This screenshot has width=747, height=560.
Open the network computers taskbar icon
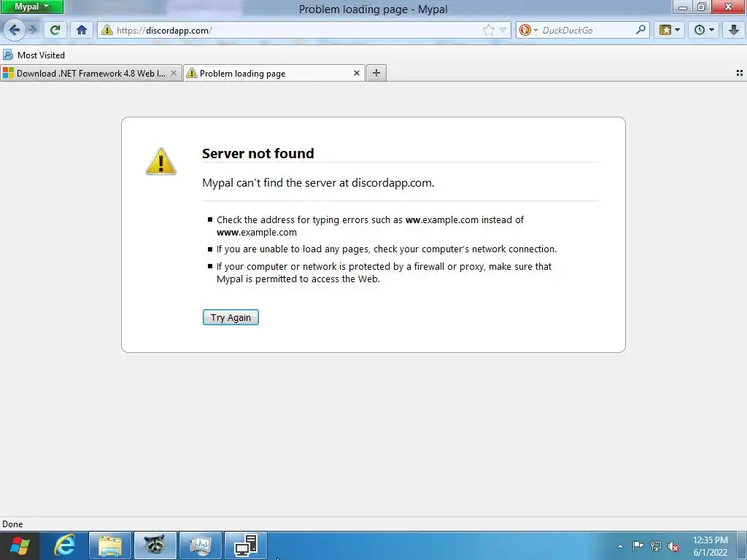[x=245, y=545]
